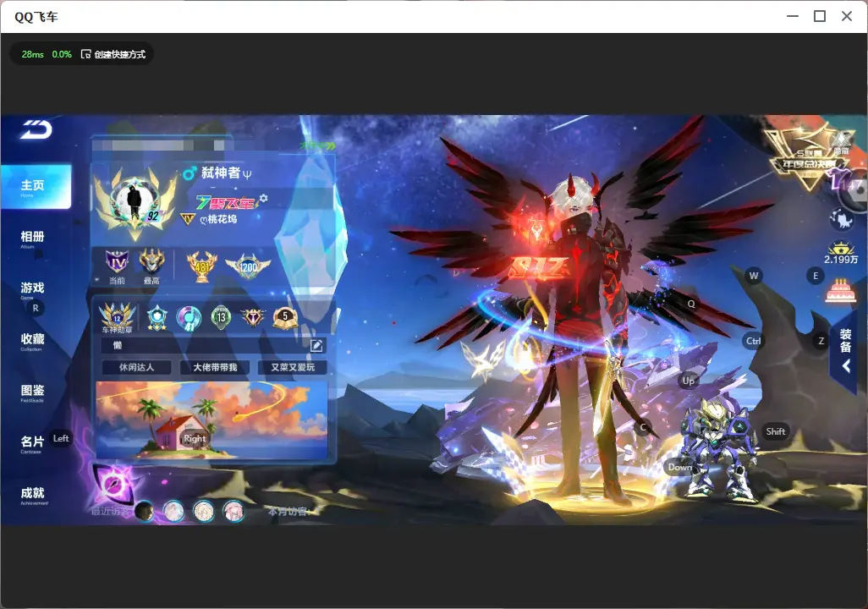Click the Left key overlay button

tap(61, 438)
